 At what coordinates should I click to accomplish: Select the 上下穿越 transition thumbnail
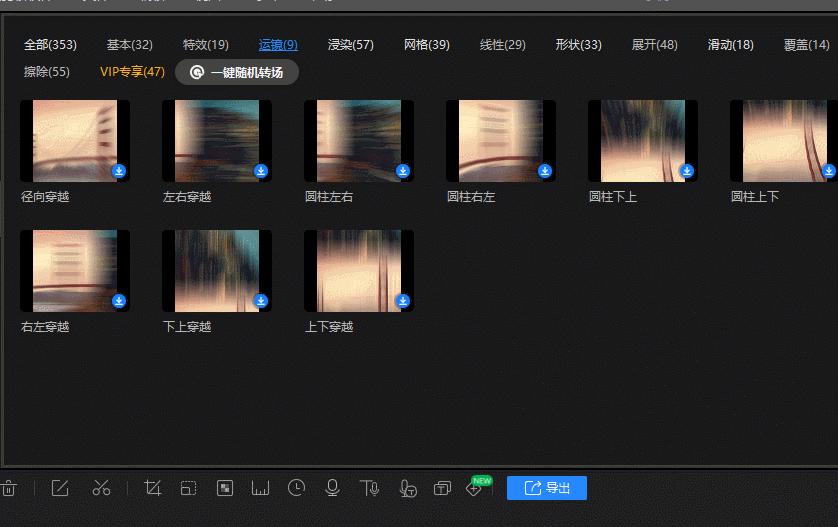359,271
